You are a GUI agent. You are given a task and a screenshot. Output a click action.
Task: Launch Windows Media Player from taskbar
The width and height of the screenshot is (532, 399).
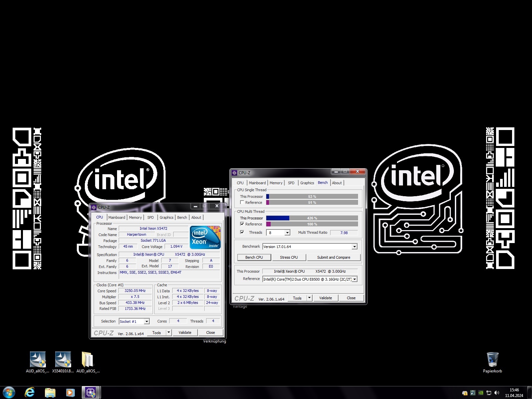tap(70, 392)
